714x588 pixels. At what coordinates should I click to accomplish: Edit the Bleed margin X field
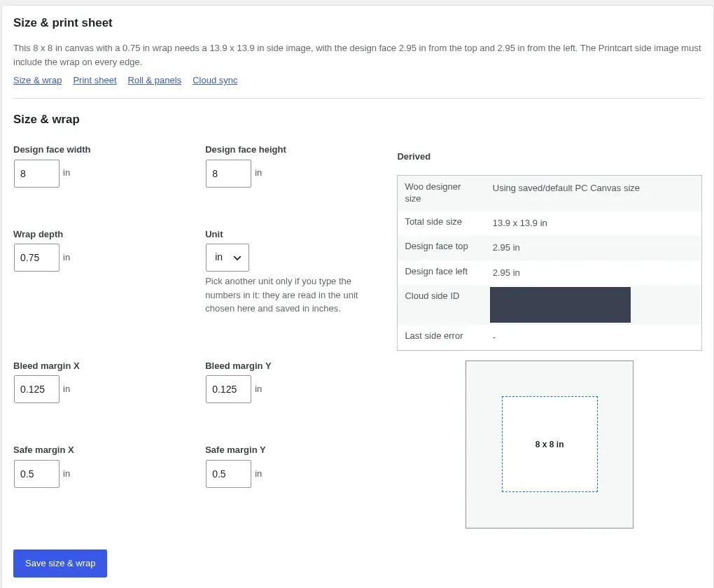(36, 389)
